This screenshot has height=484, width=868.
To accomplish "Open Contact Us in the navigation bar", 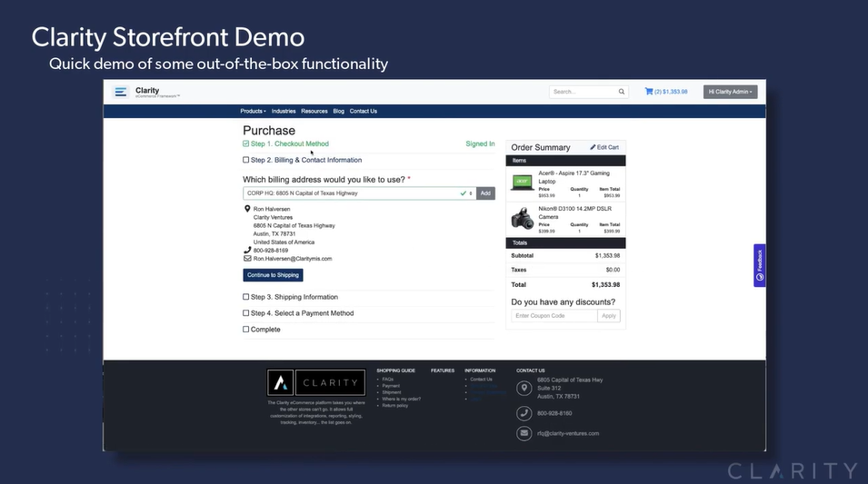I will click(364, 111).
